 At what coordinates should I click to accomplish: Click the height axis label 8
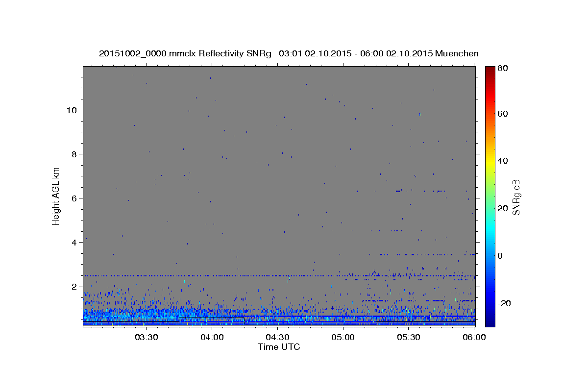click(x=73, y=154)
